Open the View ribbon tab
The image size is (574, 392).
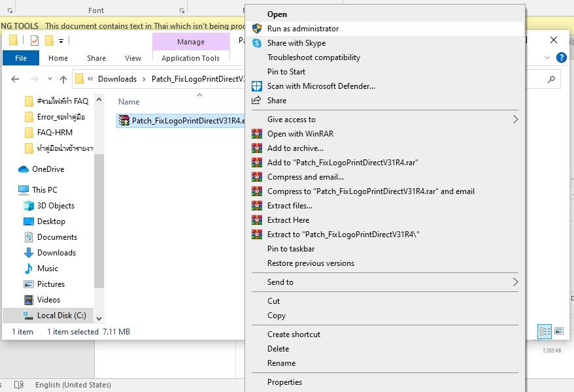133,58
